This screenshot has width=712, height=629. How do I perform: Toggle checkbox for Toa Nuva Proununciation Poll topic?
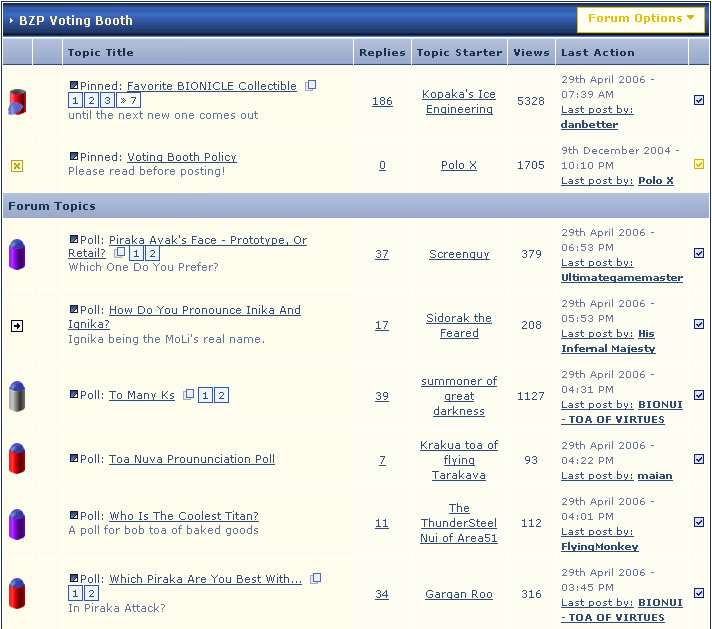(x=699, y=459)
